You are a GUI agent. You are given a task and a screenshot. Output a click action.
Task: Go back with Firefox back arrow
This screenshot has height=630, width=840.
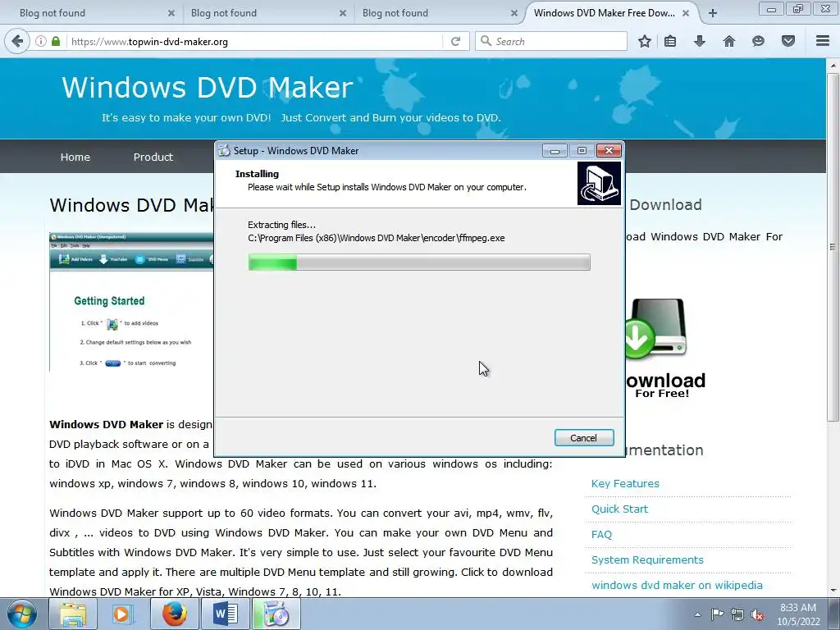pos(17,41)
